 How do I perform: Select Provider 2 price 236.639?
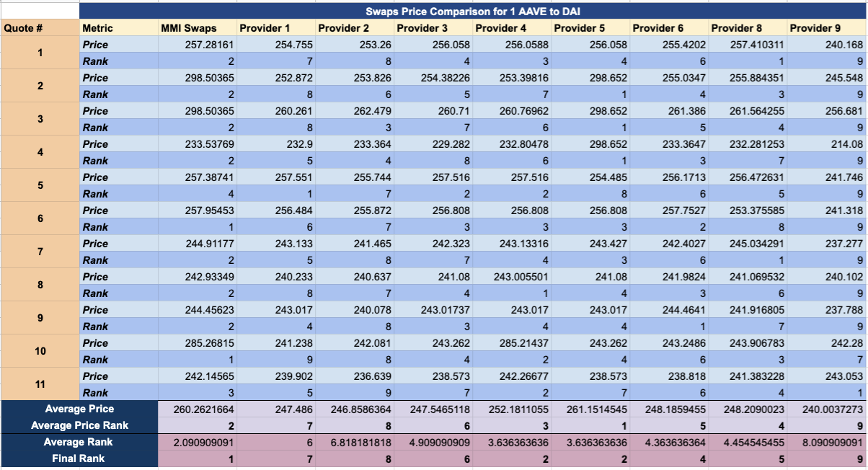pyautogui.click(x=355, y=376)
